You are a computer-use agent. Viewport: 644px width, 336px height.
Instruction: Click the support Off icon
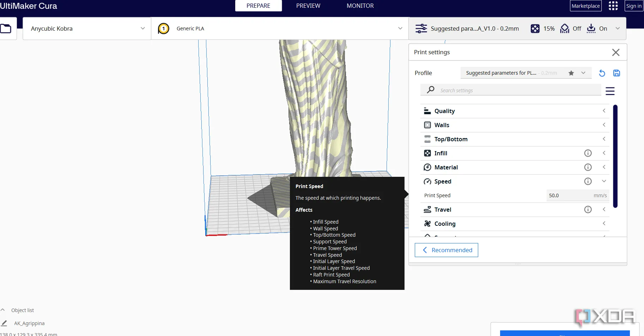pos(565,29)
